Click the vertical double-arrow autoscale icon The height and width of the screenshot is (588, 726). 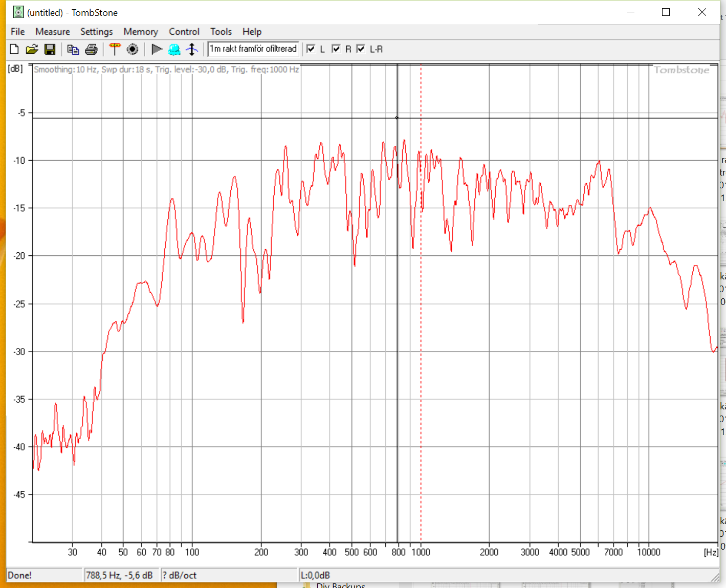pyautogui.click(x=192, y=49)
